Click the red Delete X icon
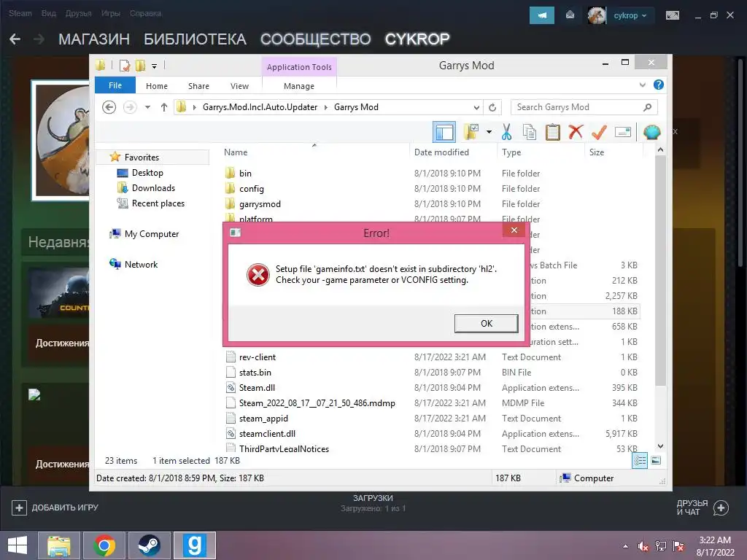Viewport: 747px width, 560px height. 576,131
